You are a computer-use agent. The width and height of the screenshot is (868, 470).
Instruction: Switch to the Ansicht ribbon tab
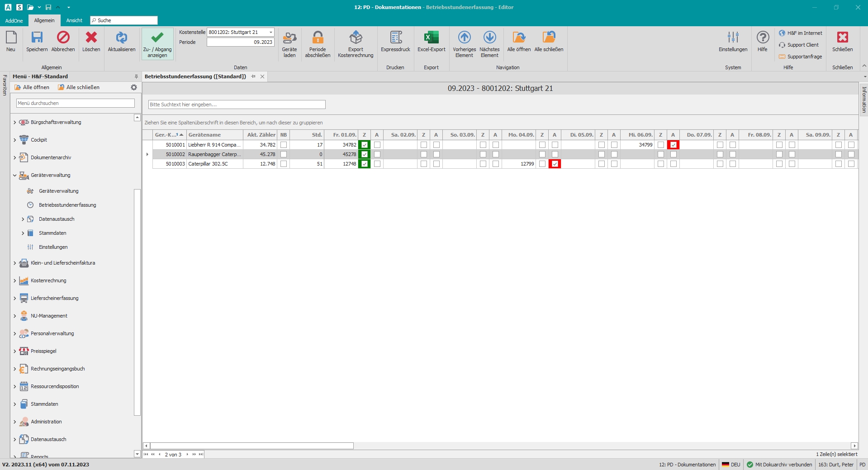coord(74,20)
